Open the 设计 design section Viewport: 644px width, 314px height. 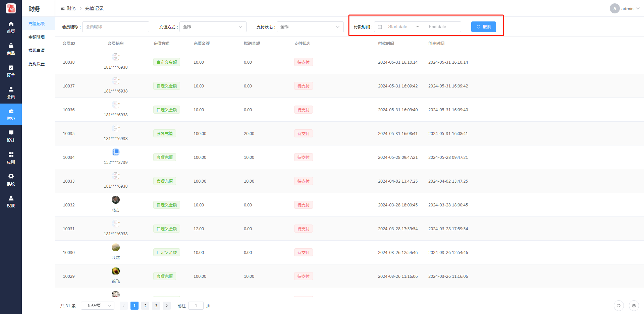(11, 136)
